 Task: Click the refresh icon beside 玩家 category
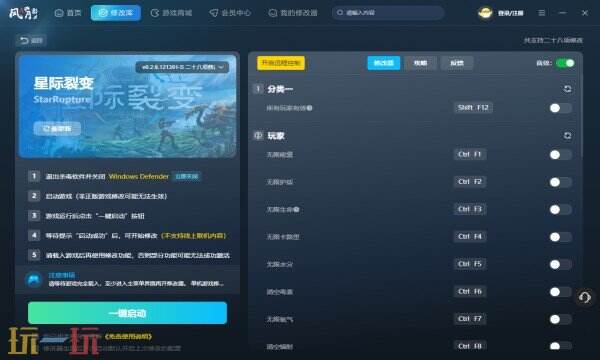[567, 135]
